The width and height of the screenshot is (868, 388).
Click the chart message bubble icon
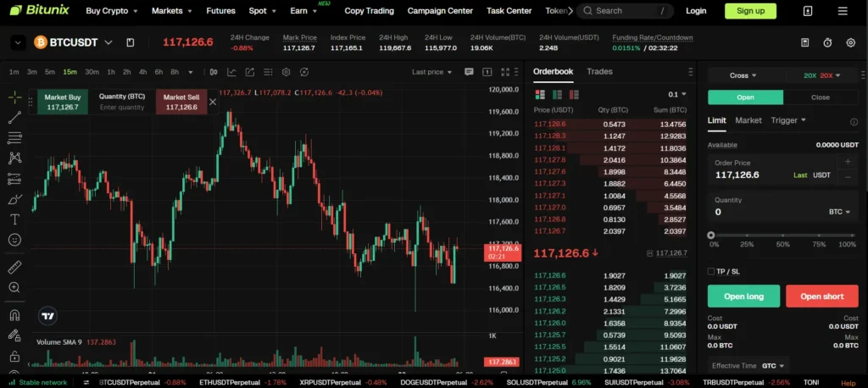[x=469, y=72]
